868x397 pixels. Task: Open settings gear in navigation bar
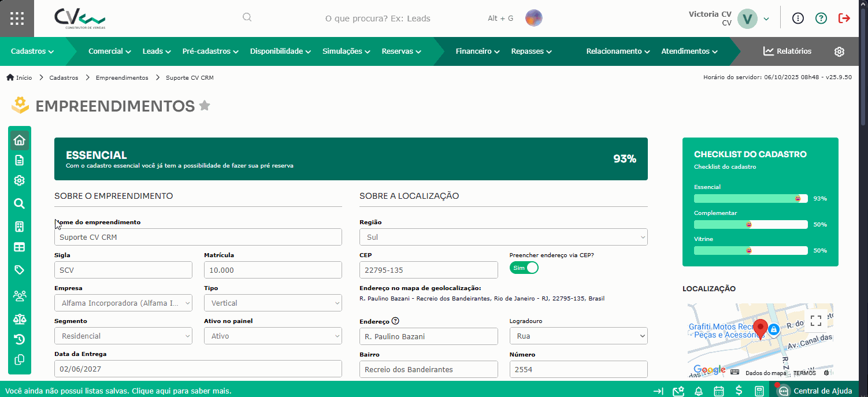[x=839, y=51]
